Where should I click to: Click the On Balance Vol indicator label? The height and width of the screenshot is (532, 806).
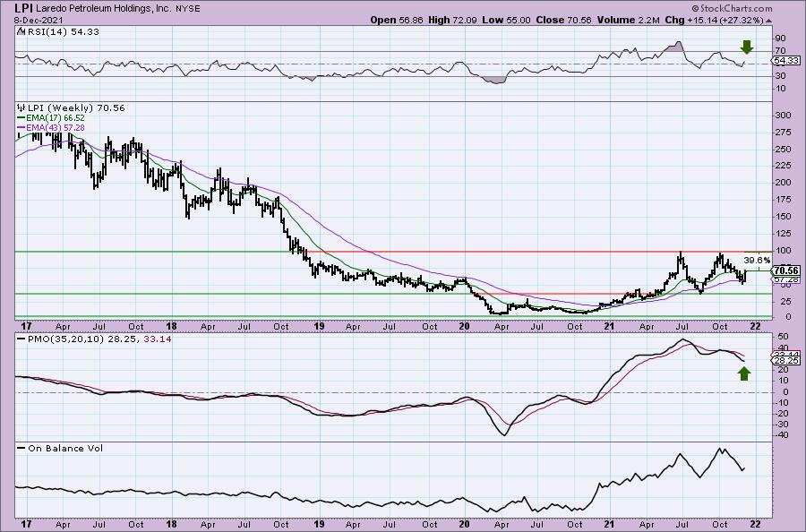[65, 448]
